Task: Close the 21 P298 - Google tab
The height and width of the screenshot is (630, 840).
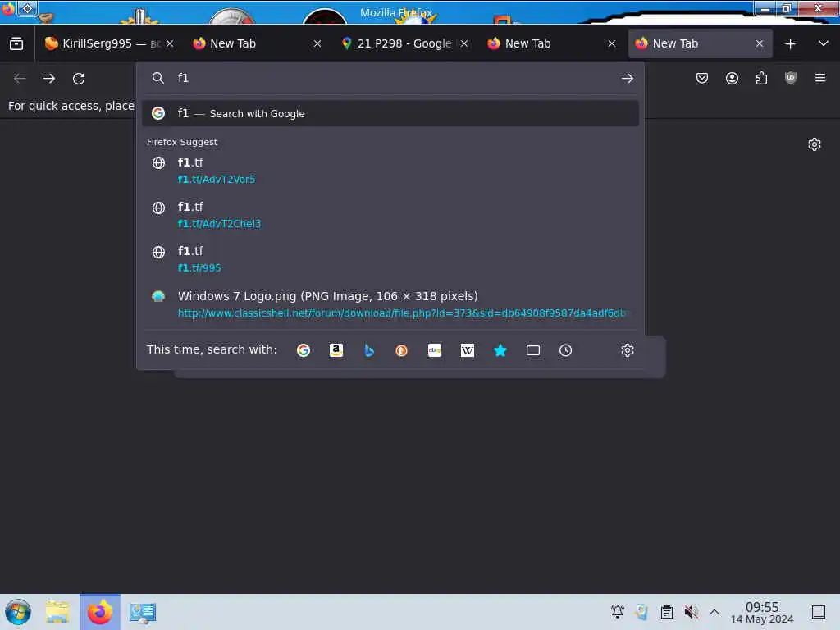Action: click(464, 43)
